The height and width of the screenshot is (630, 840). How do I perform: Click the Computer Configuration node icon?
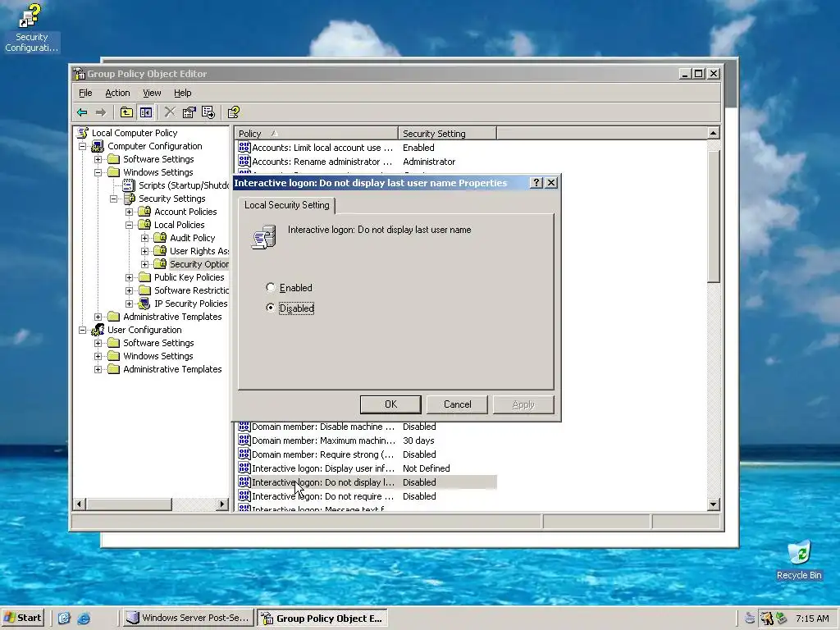click(x=98, y=146)
